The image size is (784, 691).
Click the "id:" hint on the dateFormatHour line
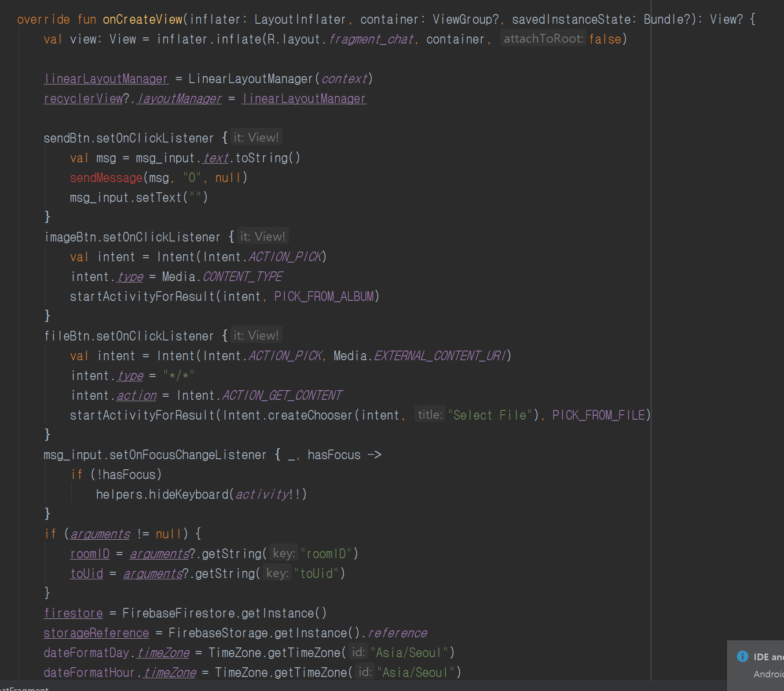coord(365,672)
